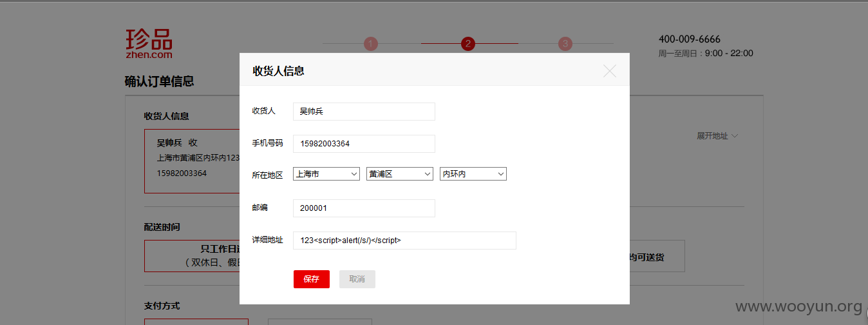868x325 pixels.
Task: Click the 周一至周日：9:00 - 22:00 hours text
Action: [706, 54]
